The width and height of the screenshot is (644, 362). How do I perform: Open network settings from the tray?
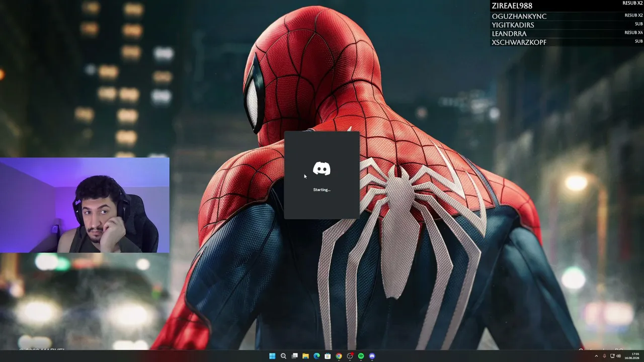pyautogui.click(x=612, y=356)
